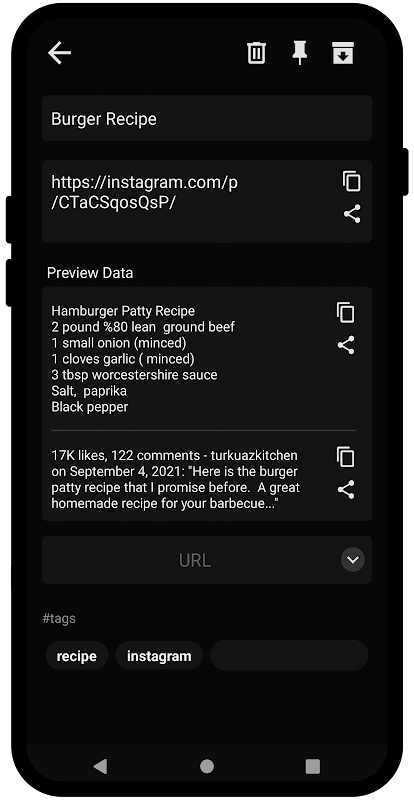The image size is (414, 800).
Task: Copy the Instagram URL
Action: tap(352, 181)
